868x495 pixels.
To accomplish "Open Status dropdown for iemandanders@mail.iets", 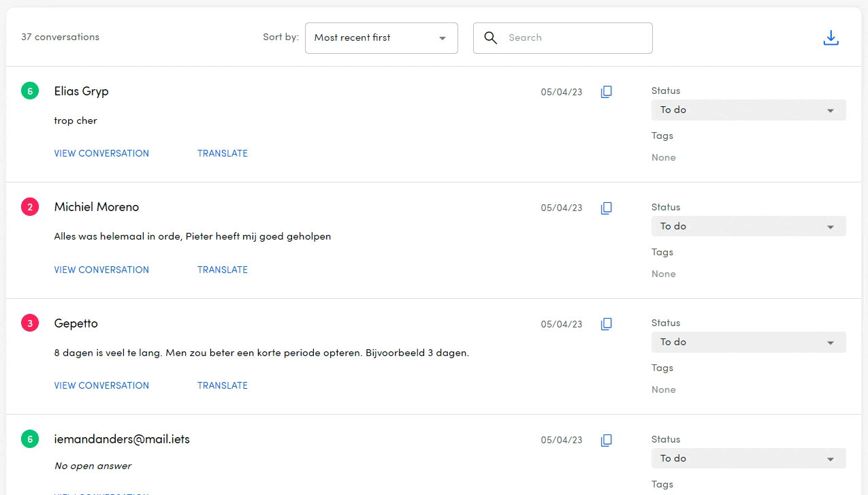I will 748,458.
